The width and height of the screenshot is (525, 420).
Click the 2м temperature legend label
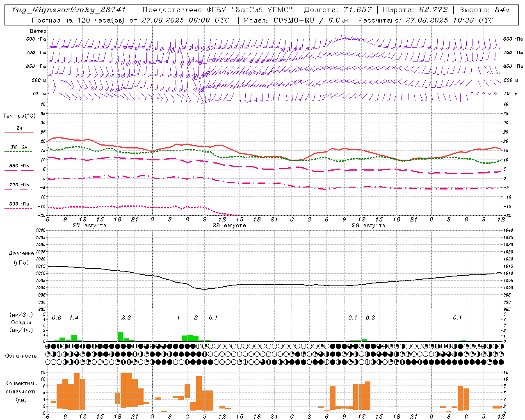(x=19, y=128)
